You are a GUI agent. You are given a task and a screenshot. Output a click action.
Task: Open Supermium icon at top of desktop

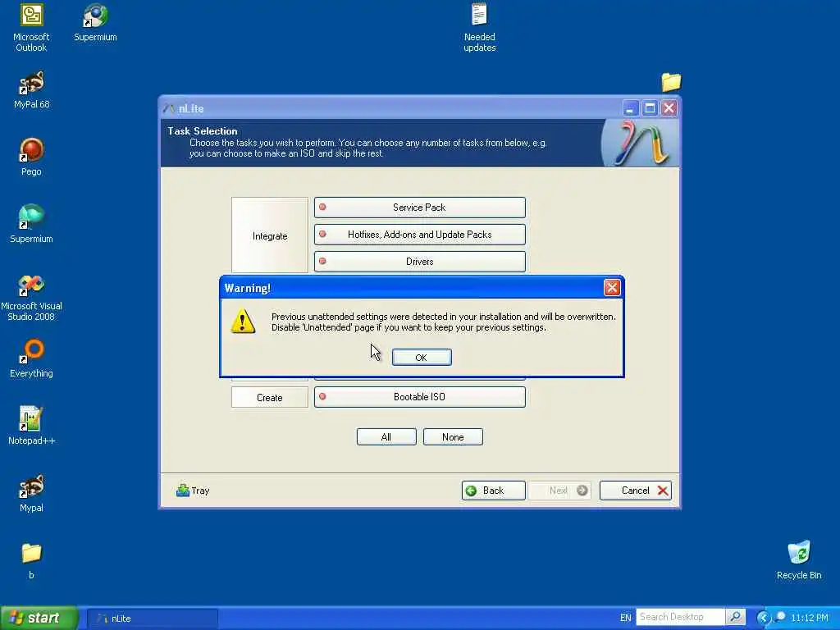click(x=95, y=23)
